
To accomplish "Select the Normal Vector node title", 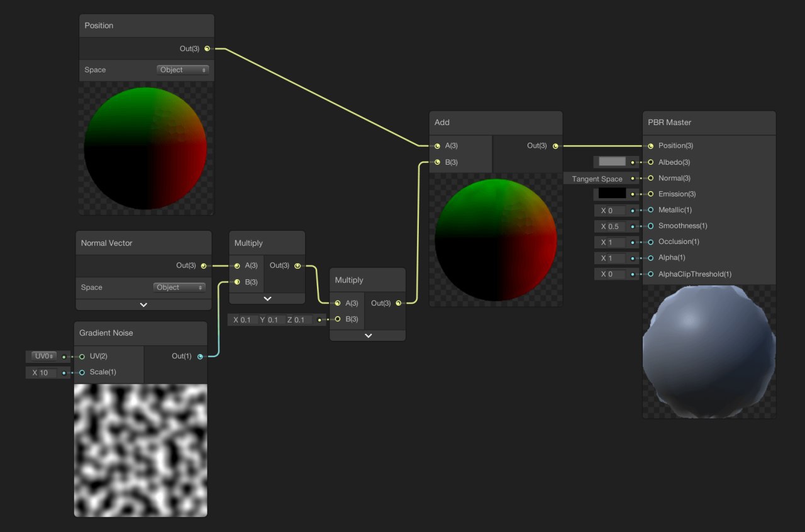I will click(x=106, y=243).
